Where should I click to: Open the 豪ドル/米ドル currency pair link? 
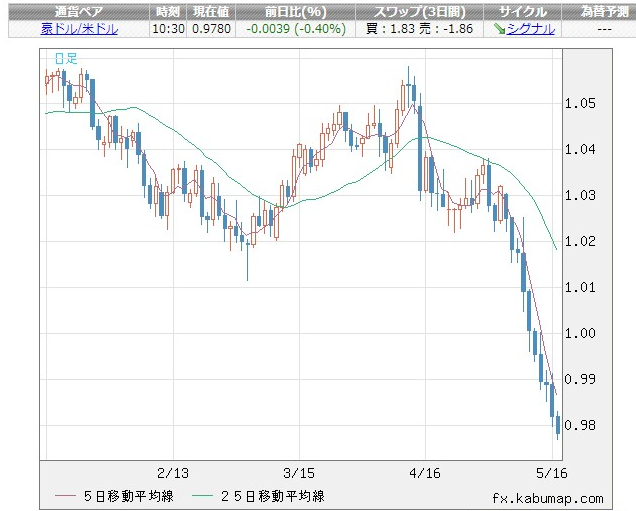pos(79,29)
